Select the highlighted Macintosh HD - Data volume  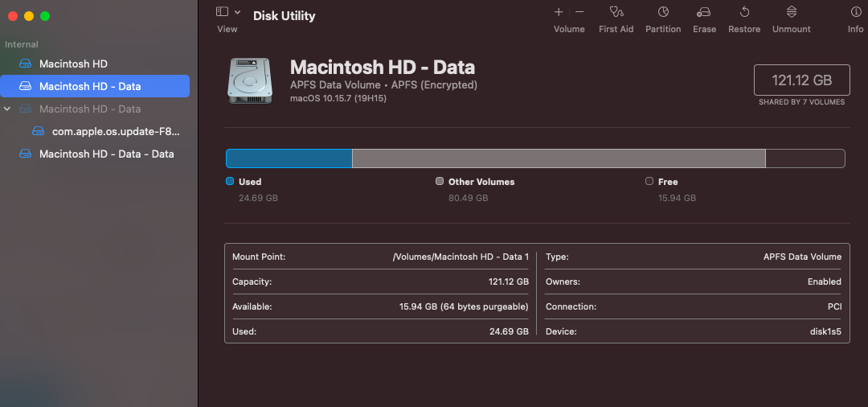tap(95, 86)
